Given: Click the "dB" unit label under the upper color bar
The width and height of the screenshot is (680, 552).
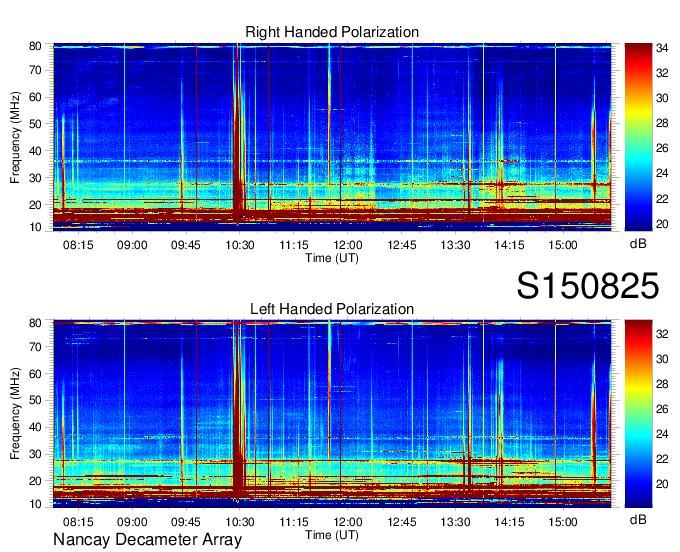Looking at the screenshot, I should pyautogui.click(x=638, y=244).
